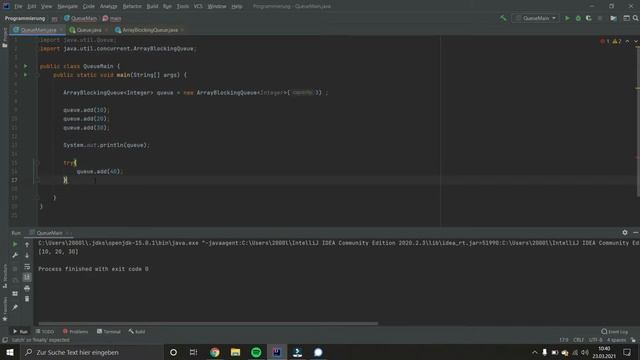This screenshot has width=640, height=360.
Task: Open the View menu
Action: [47, 6]
